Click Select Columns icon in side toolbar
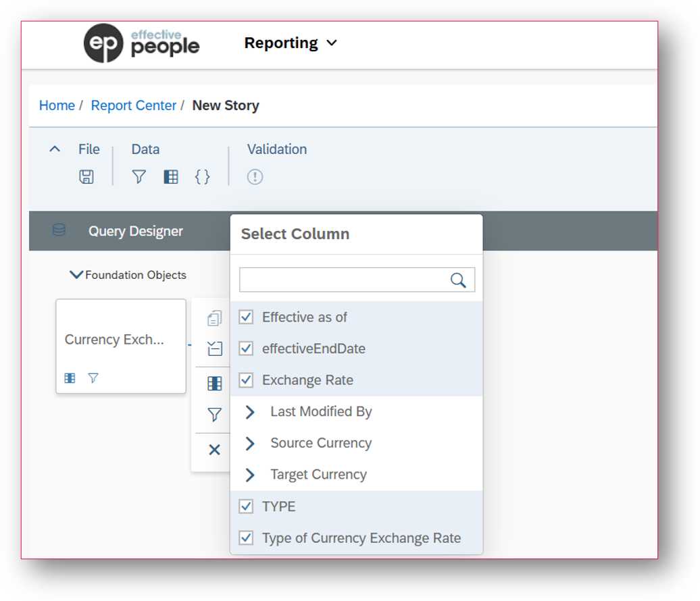The height and width of the screenshot is (601, 700). 215,384
